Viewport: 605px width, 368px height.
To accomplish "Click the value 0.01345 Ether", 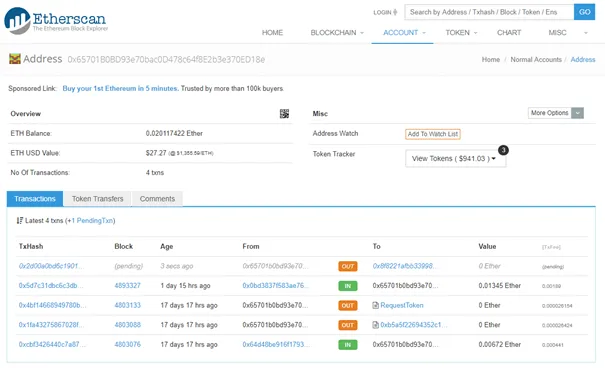I will (x=500, y=285).
